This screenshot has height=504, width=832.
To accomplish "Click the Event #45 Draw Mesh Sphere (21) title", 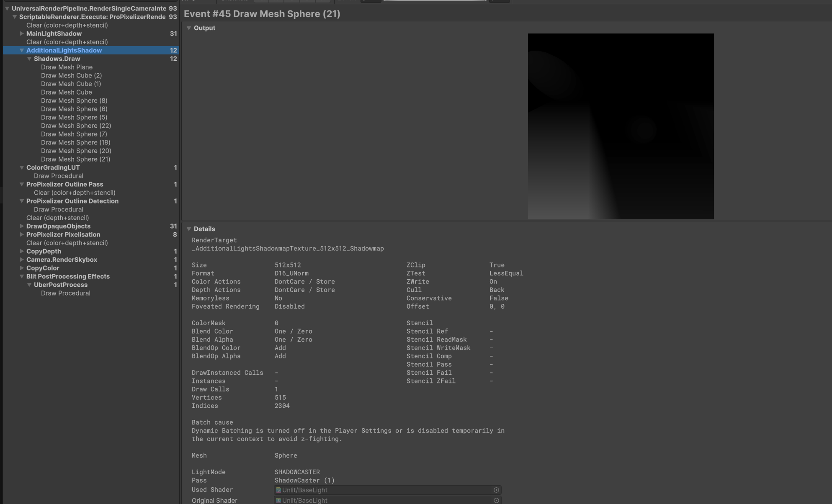I will (x=262, y=14).
